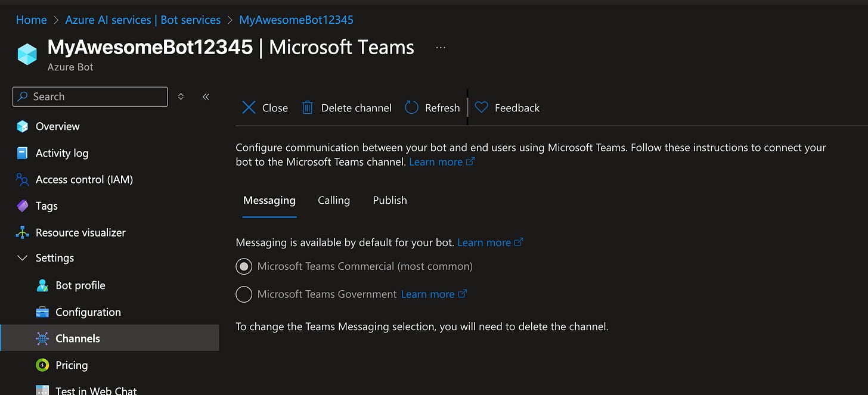Screen dimensions: 868x395
Task: Click the Overview cube icon in sidebar
Action: [23, 126]
